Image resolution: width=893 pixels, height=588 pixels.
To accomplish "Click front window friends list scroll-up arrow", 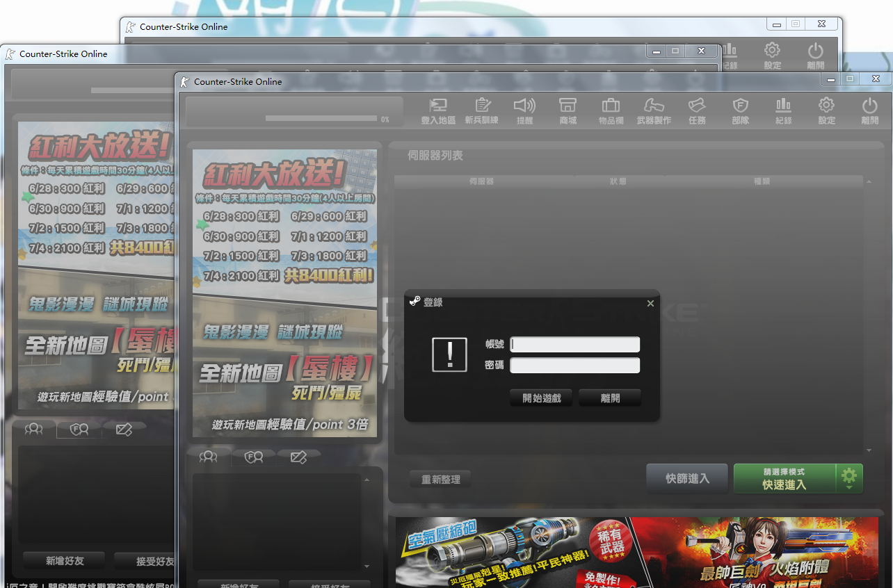I will (367, 479).
